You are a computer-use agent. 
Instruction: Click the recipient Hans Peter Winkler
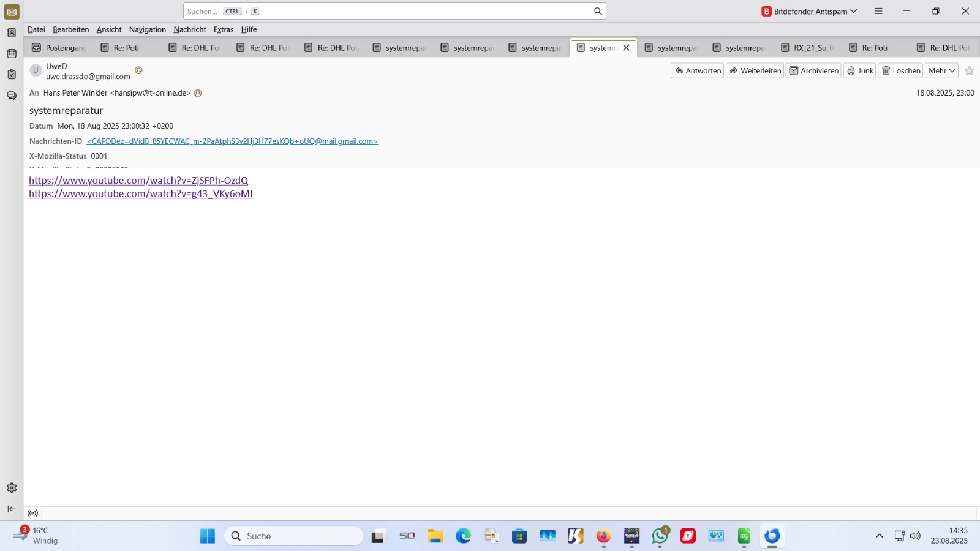(x=117, y=93)
